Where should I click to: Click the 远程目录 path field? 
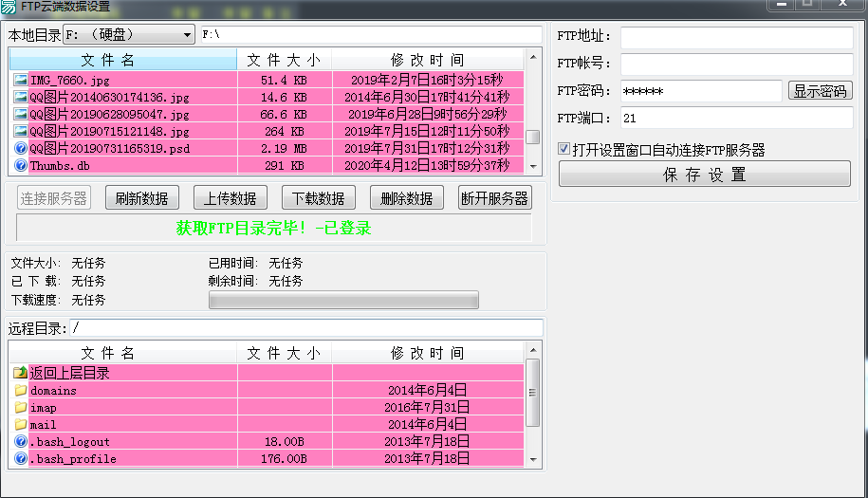pyautogui.click(x=306, y=327)
